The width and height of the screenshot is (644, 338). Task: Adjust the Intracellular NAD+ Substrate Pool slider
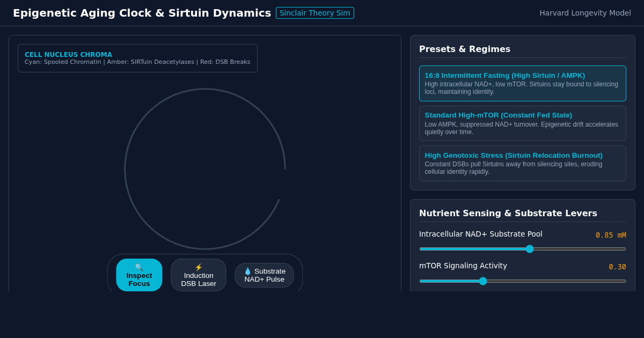[523, 249]
